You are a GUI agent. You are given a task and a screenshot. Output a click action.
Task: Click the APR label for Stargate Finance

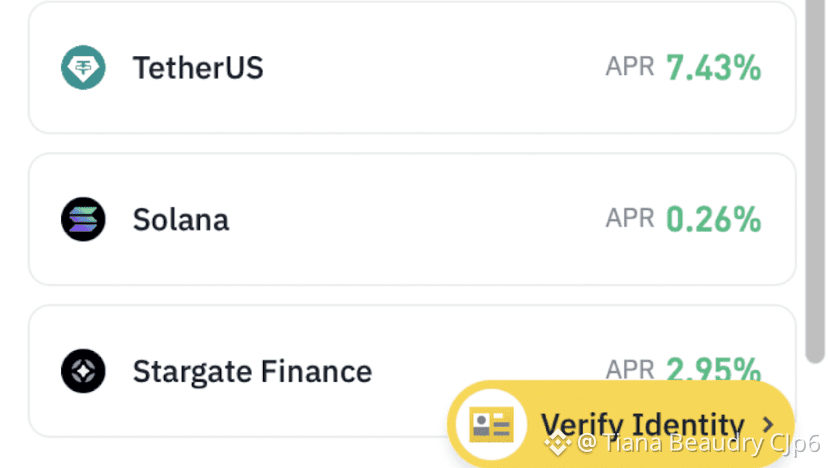point(630,370)
